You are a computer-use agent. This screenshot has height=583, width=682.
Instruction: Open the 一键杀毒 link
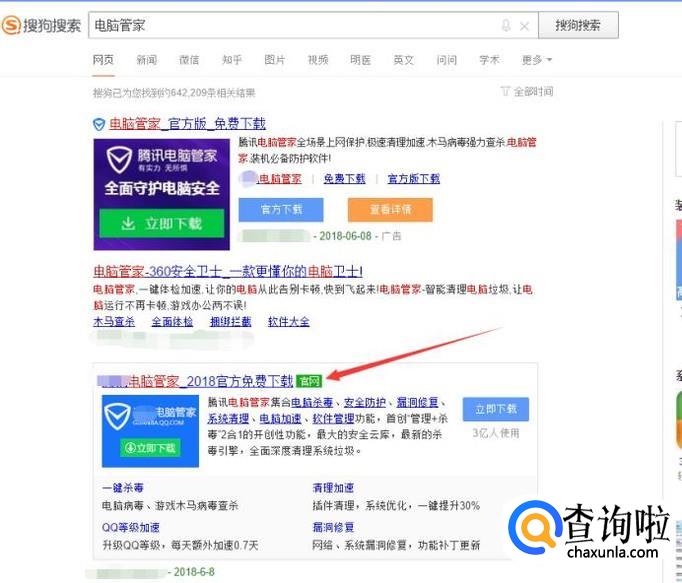point(123,488)
